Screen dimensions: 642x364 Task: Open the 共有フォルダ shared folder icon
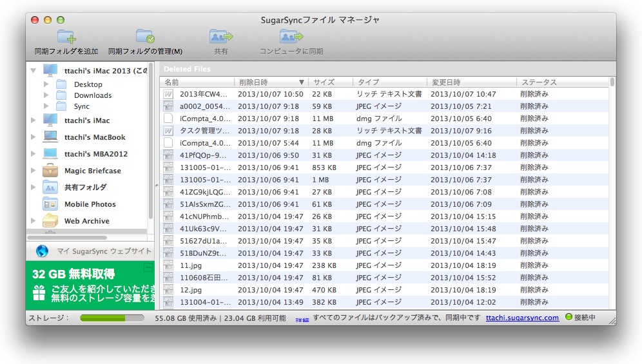click(x=50, y=187)
